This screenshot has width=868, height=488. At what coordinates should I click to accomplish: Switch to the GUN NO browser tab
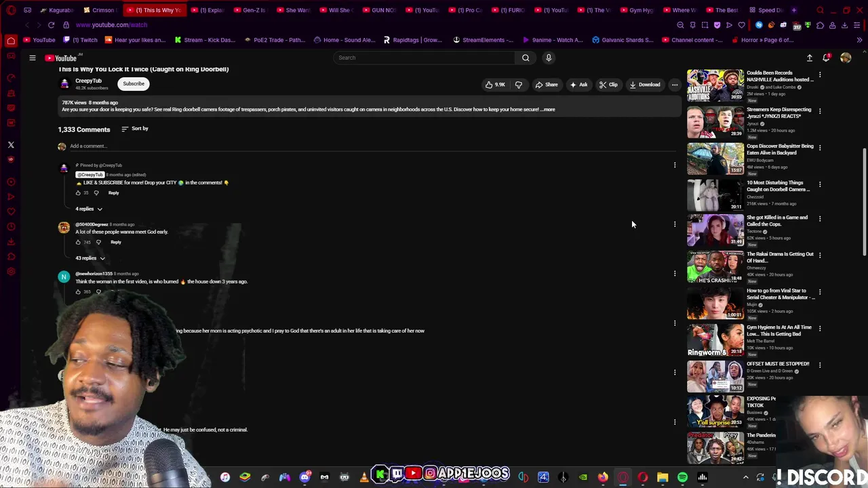coord(378,10)
